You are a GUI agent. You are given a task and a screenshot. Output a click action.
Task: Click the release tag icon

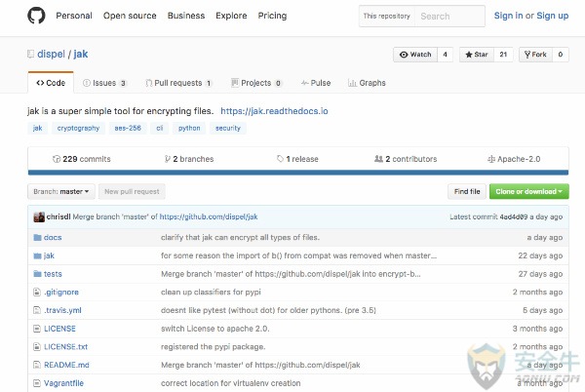click(280, 159)
